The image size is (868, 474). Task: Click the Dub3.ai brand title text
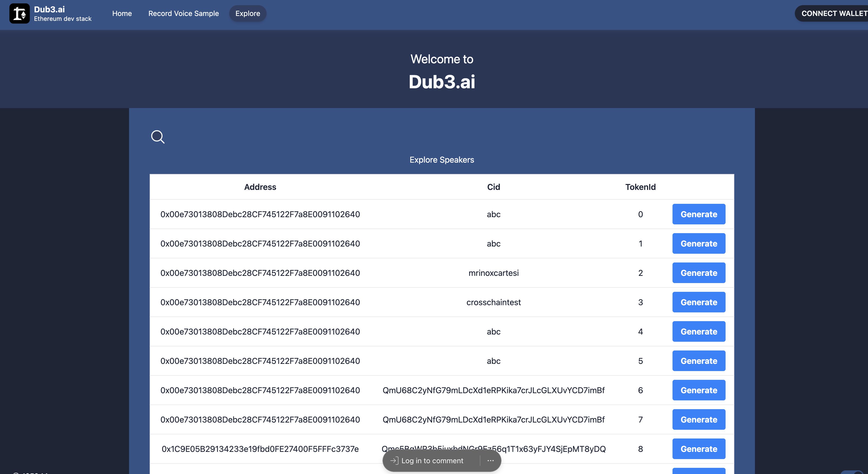[49, 9]
